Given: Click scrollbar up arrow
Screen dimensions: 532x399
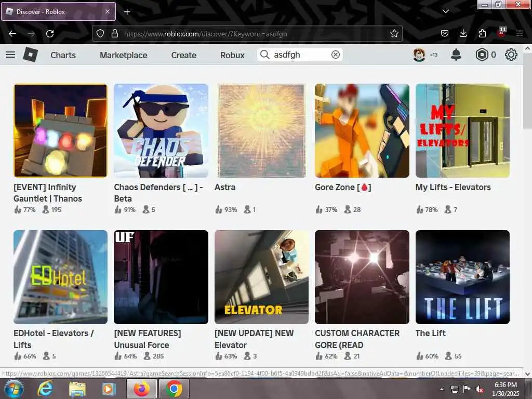Looking at the screenshot, I should pos(528,48).
